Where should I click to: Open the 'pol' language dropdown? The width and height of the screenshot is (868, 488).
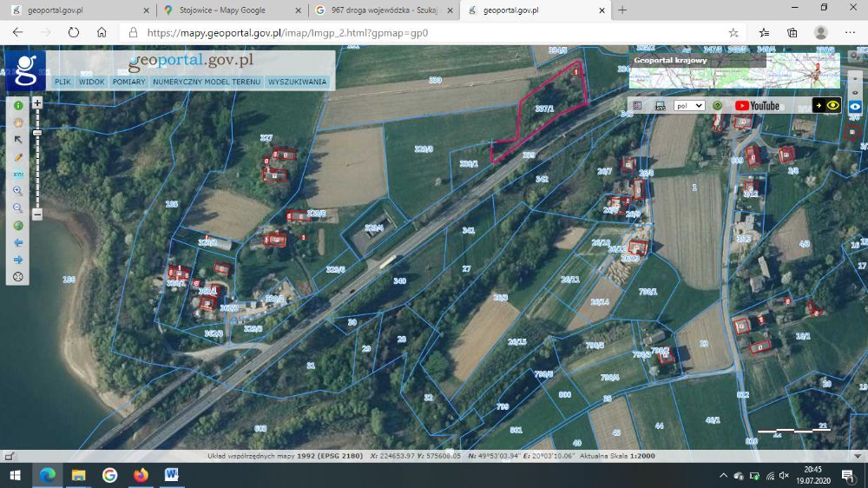689,105
